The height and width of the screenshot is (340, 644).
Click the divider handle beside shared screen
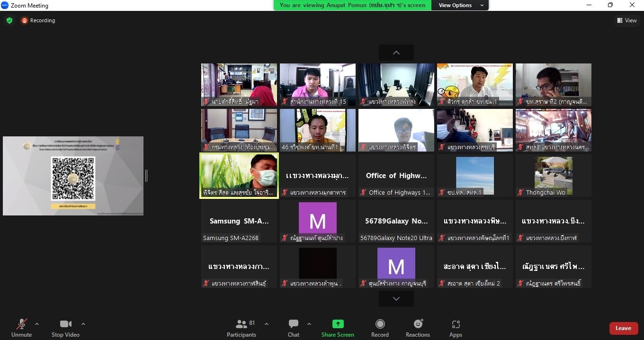[146, 176]
